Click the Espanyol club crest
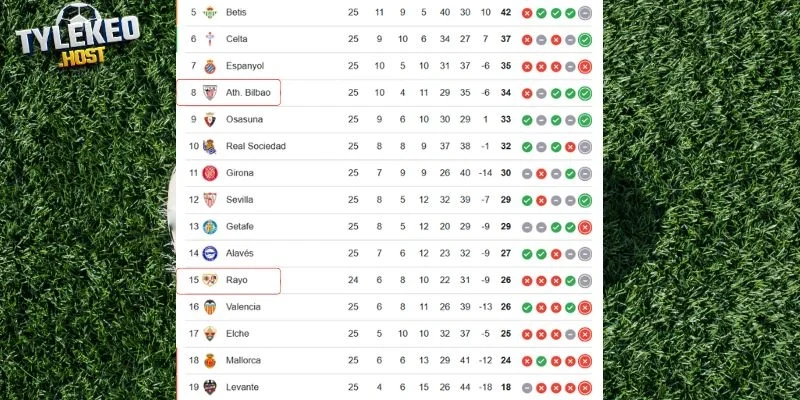800x400 pixels. [210, 66]
